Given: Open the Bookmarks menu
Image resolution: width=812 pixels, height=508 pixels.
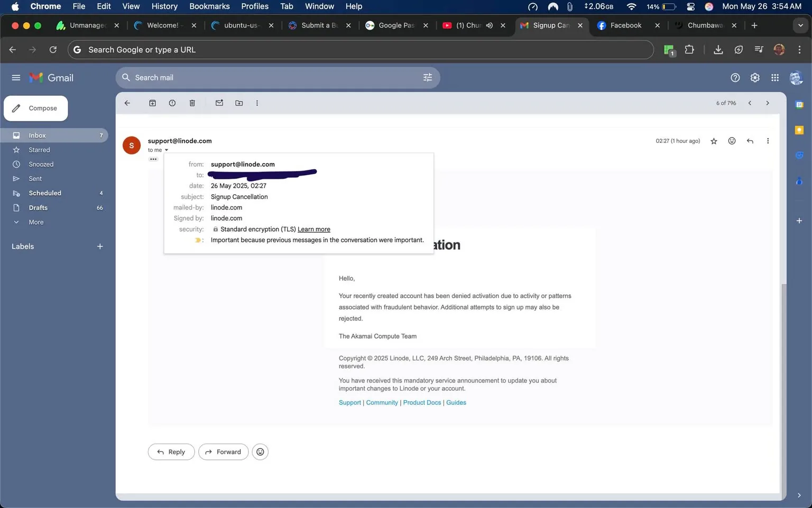Looking at the screenshot, I should (x=209, y=6).
